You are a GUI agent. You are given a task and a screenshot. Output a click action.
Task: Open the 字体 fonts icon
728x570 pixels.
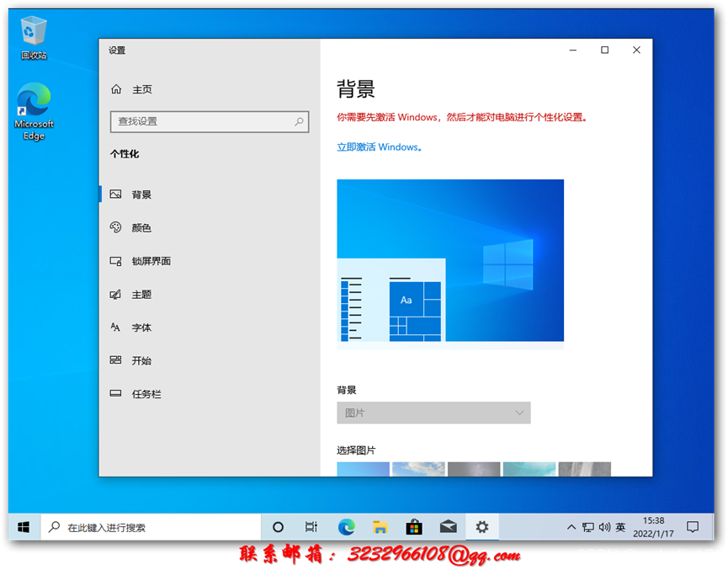[x=115, y=327]
